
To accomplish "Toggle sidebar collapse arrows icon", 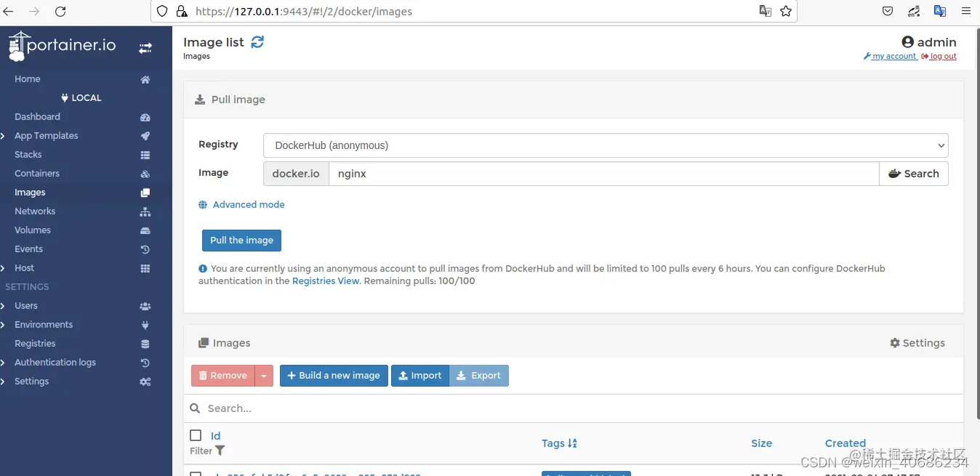I will (145, 48).
